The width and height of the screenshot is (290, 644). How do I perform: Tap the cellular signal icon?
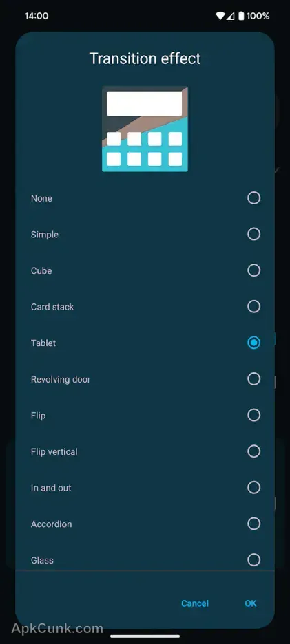tap(231, 16)
